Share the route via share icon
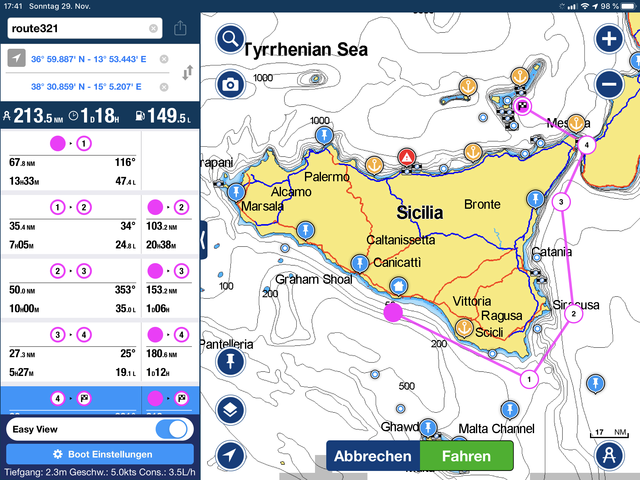This screenshot has width=640, height=480. click(180, 29)
